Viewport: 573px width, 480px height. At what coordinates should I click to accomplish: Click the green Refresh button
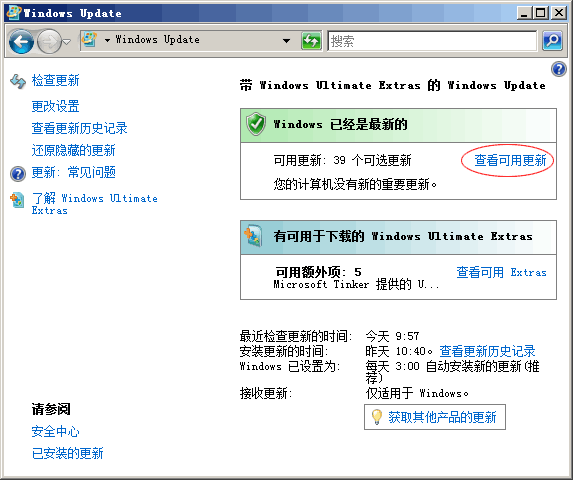pyautogui.click(x=311, y=41)
